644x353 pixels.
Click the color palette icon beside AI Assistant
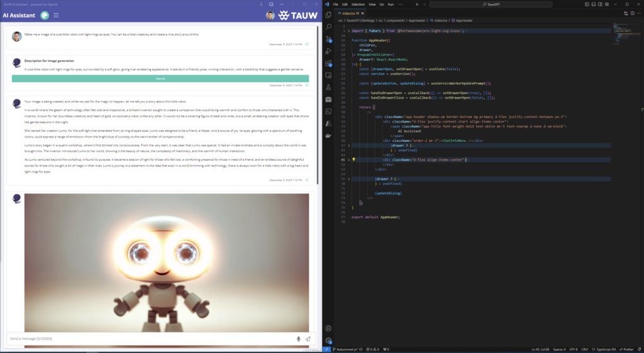click(45, 15)
